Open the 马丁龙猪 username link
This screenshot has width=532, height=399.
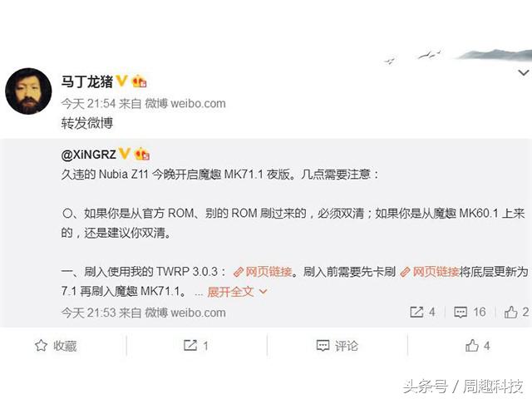(x=86, y=81)
